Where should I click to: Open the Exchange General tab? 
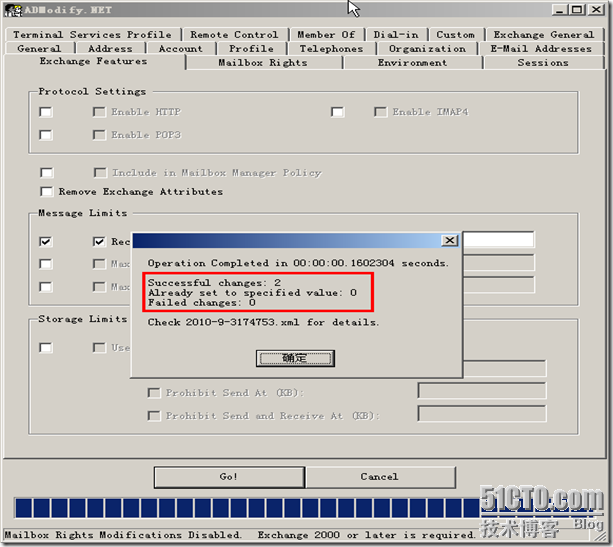tap(544, 35)
